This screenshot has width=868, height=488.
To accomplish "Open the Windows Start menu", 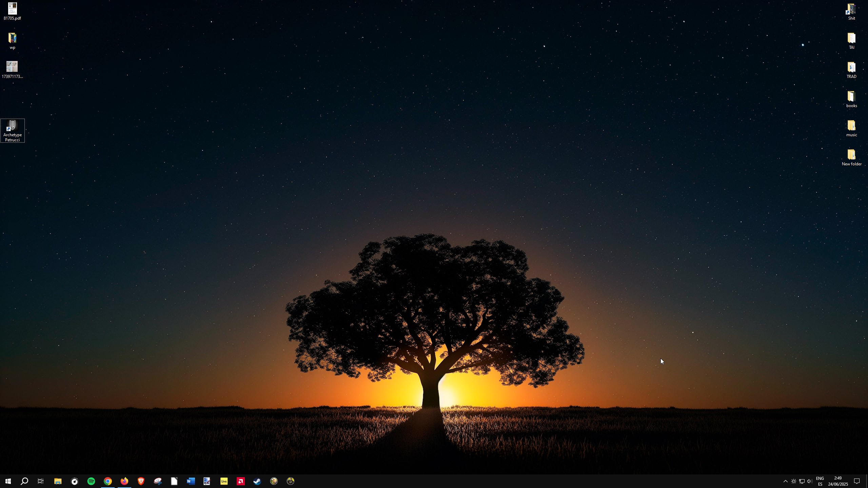I will [8, 481].
